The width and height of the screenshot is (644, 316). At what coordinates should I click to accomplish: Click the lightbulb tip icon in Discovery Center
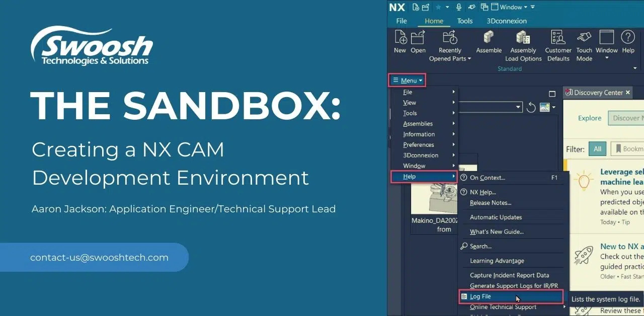point(584,181)
